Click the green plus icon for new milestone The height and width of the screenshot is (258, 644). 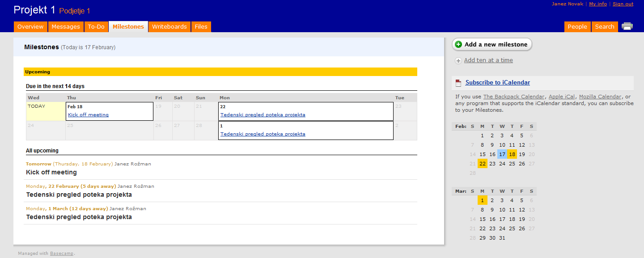458,44
